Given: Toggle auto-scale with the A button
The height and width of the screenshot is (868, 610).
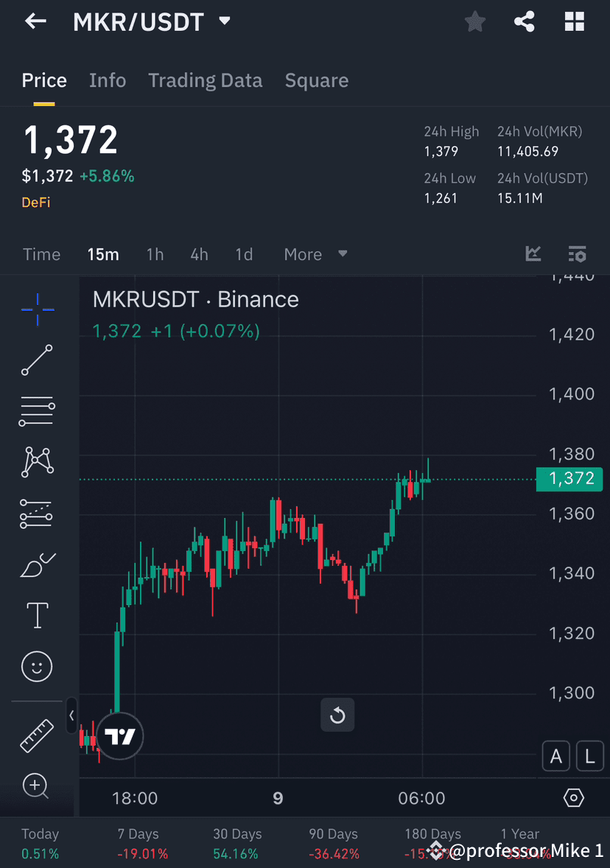Looking at the screenshot, I should [556, 755].
